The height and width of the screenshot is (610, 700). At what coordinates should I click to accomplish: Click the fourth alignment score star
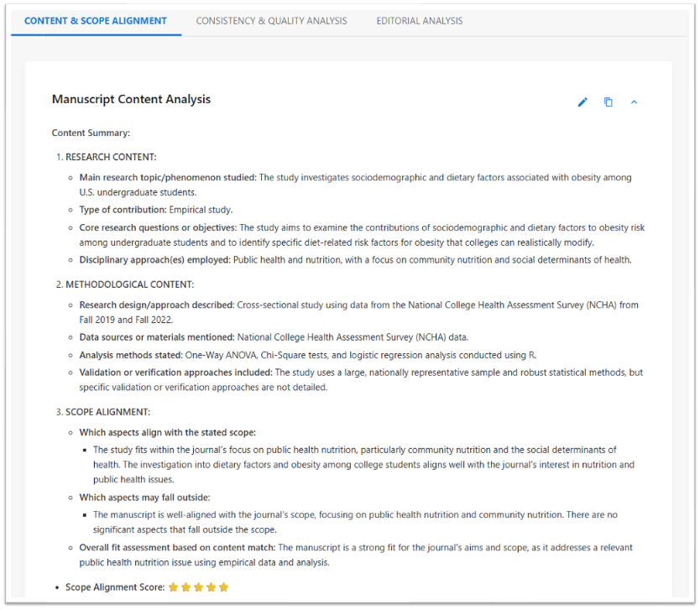[212, 587]
